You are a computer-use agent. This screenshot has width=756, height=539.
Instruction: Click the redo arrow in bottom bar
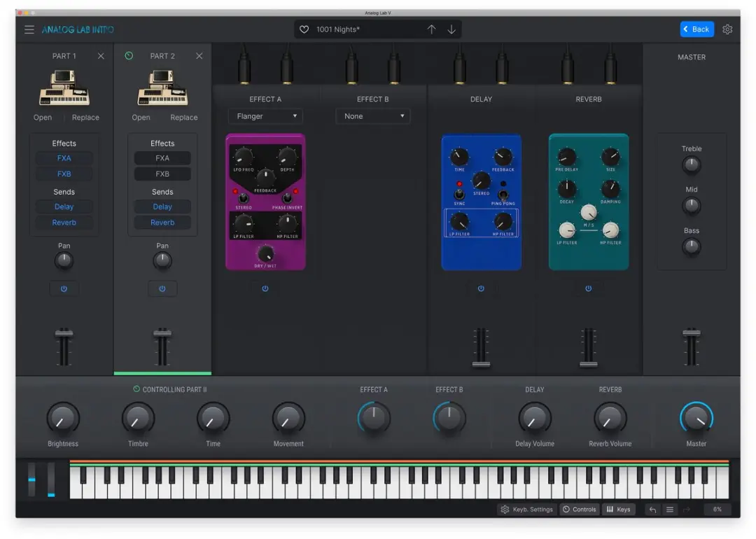pos(687,510)
